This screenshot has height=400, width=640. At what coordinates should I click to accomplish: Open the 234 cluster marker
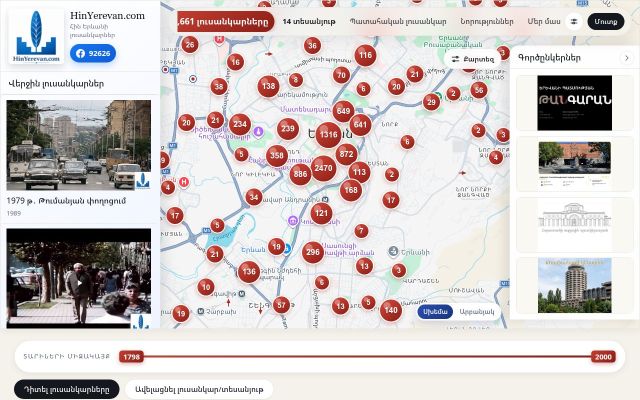coord(240,124)
